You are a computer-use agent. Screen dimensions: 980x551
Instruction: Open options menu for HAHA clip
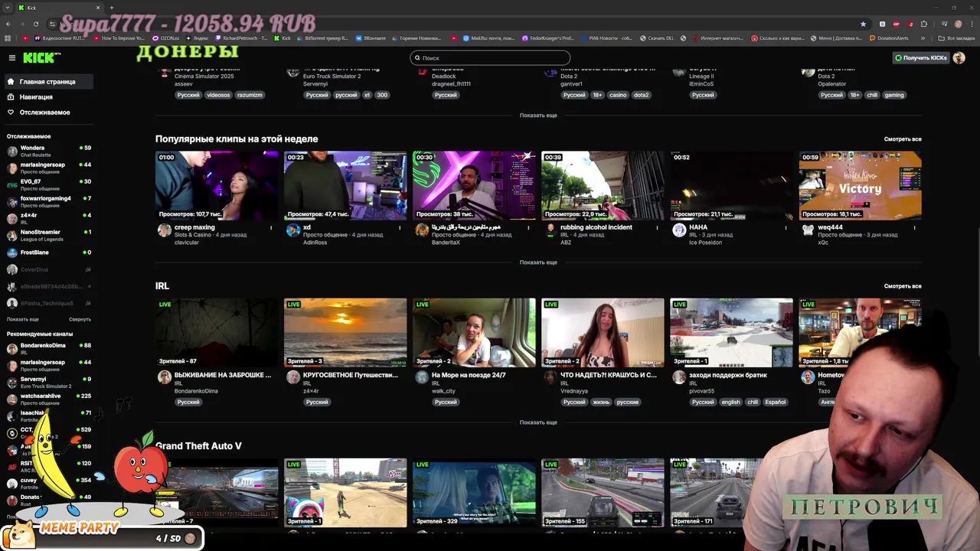click(785, 227)
